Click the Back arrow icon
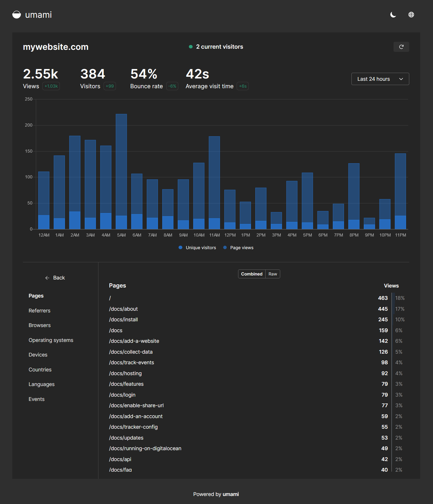 (x=47, y=278)
